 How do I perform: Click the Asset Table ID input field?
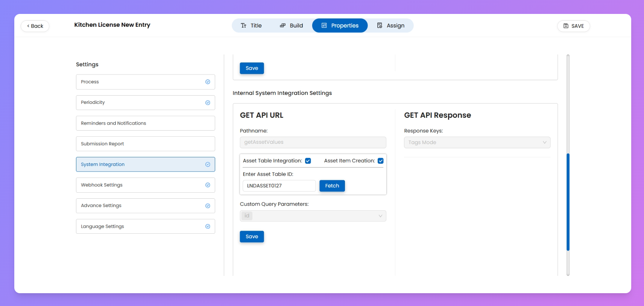click(x=279, y=186)
